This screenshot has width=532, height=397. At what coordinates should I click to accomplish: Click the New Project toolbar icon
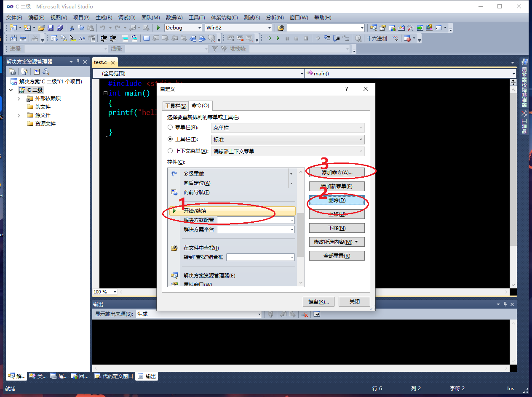point(13,28)
